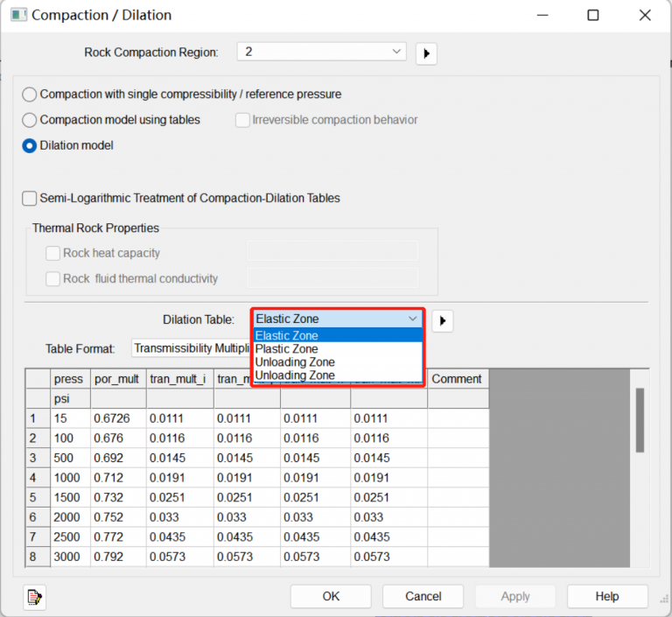The width and height of the screenshot is (672, 617).
Task: Choose Compaction model using tables option
Action: (x=30, y=120)
